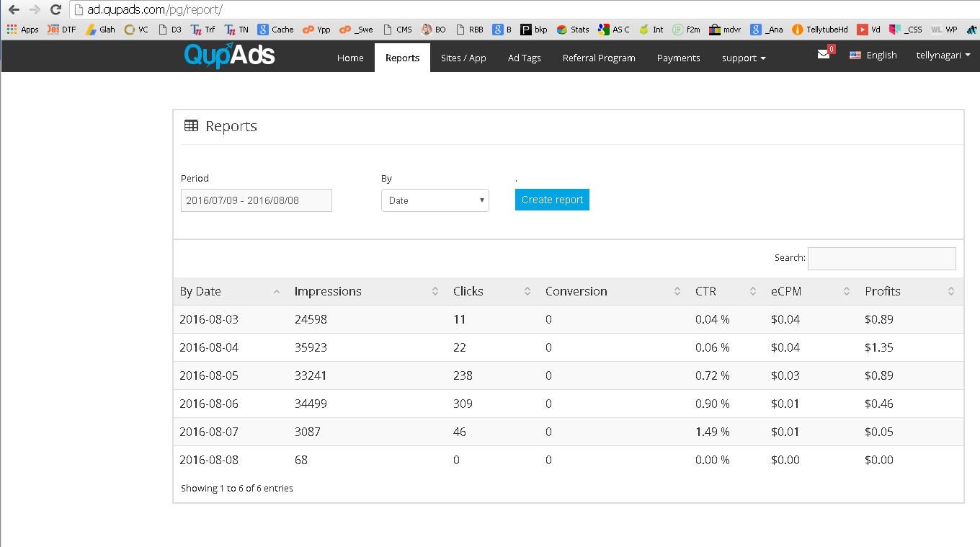Click the 2016-08-04 date cell
980x547 pixels.
209,347
